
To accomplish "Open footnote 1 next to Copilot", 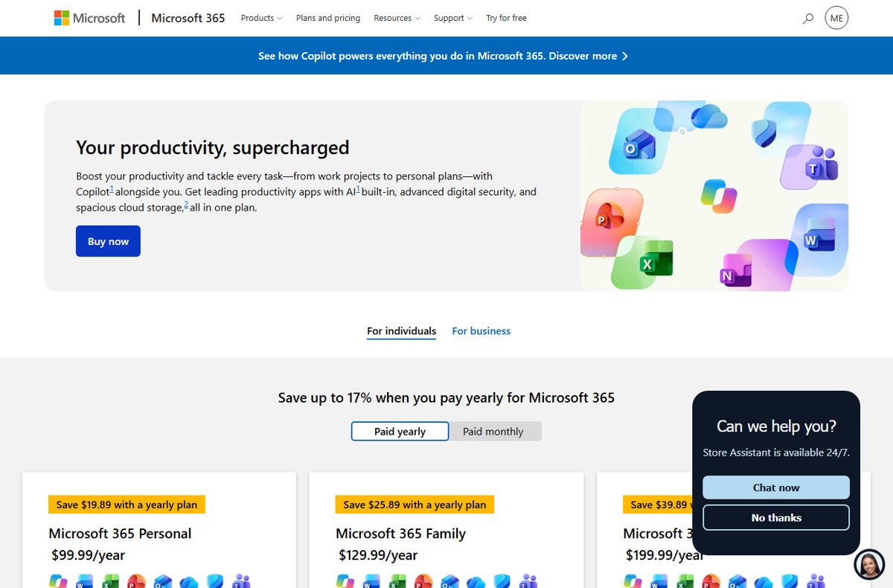I will click(x=112, y=189).
